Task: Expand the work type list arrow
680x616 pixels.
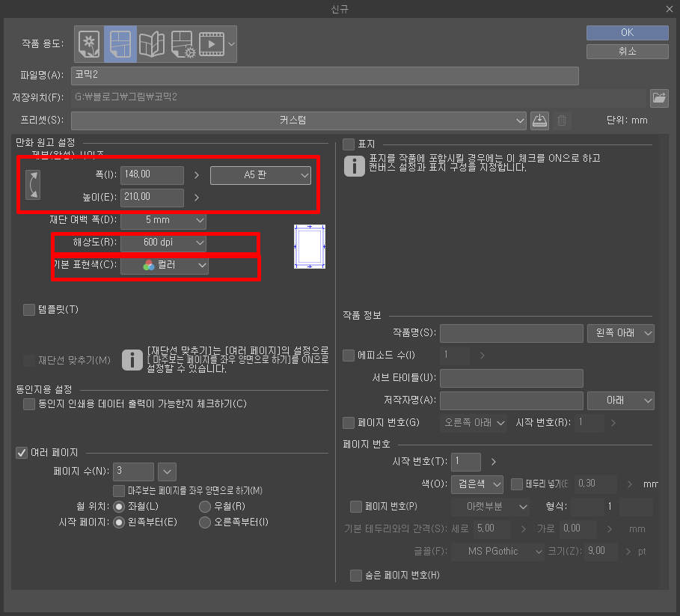Action: pos(232,44)
